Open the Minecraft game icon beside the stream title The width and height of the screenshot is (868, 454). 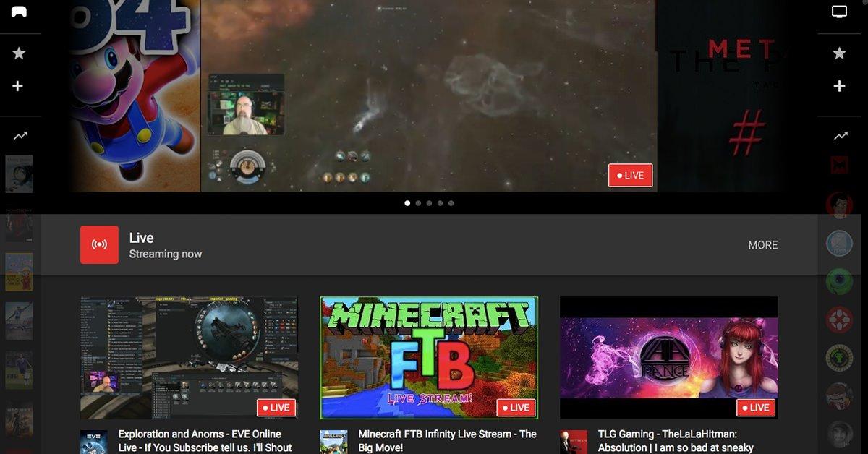point(333,442)
